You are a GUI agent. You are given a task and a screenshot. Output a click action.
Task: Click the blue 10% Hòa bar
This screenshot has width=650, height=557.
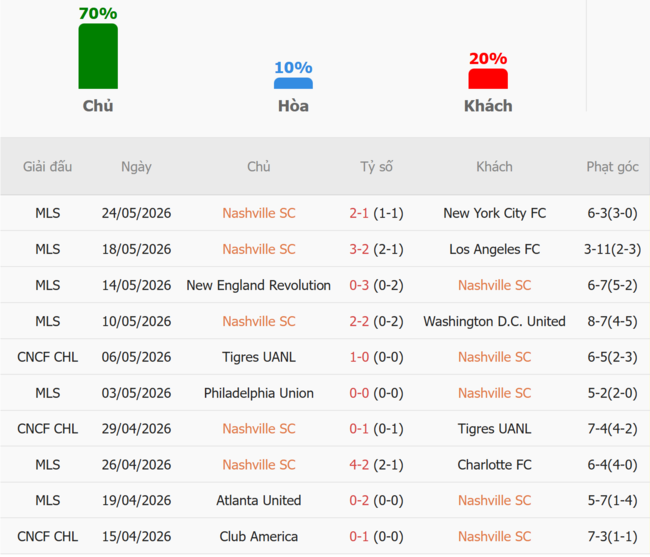293,83
